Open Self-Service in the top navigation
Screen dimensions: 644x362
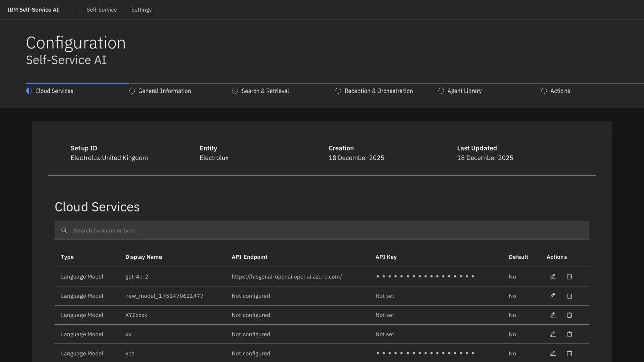(x=102, y=10)
